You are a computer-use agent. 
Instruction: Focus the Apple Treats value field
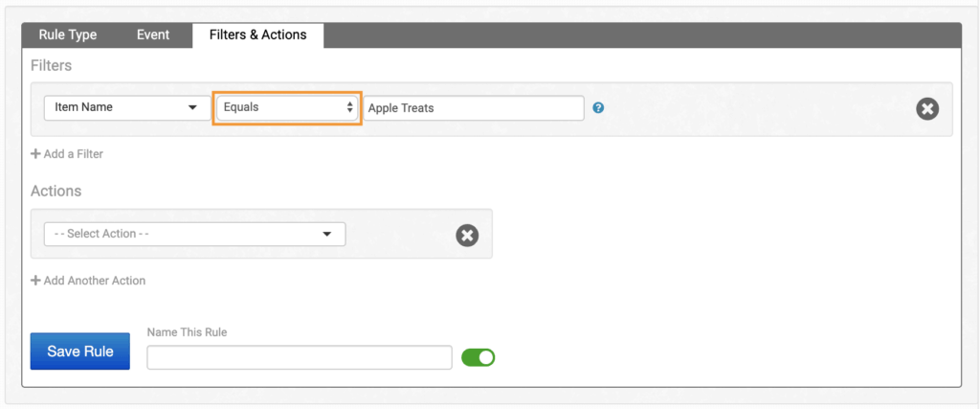point(474,108)
